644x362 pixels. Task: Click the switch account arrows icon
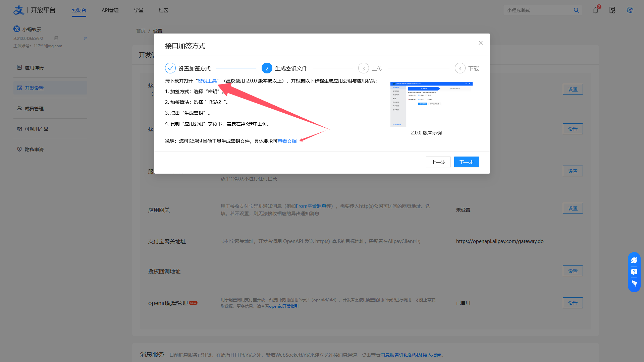[85, 38]
